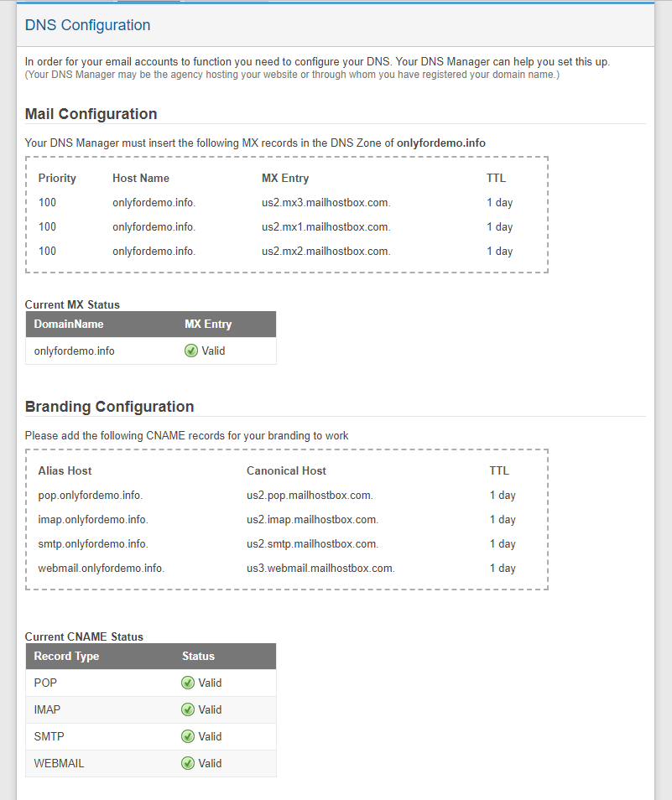Click the green Valid icon in IMAP row
The width and height of the screenshot is (672, 800).
188,710
